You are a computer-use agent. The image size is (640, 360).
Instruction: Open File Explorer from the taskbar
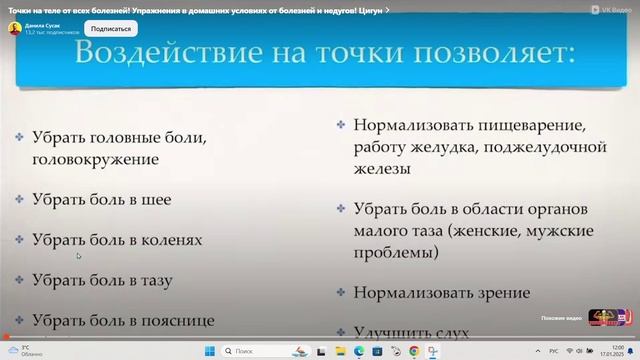tap(340, 351)
